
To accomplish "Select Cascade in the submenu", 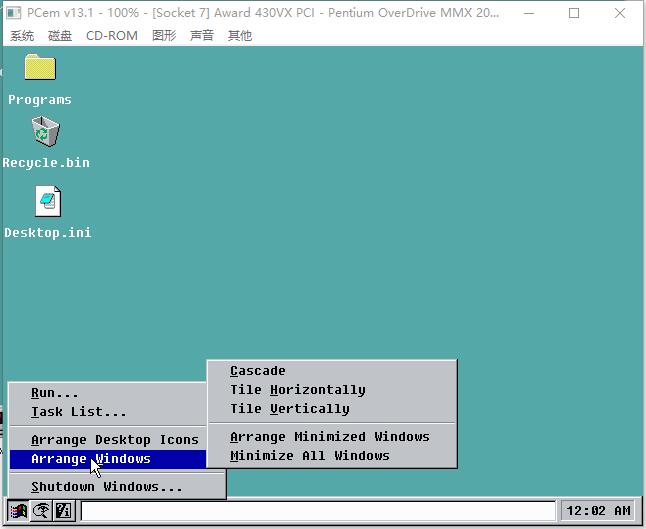I will coord(332,371).
